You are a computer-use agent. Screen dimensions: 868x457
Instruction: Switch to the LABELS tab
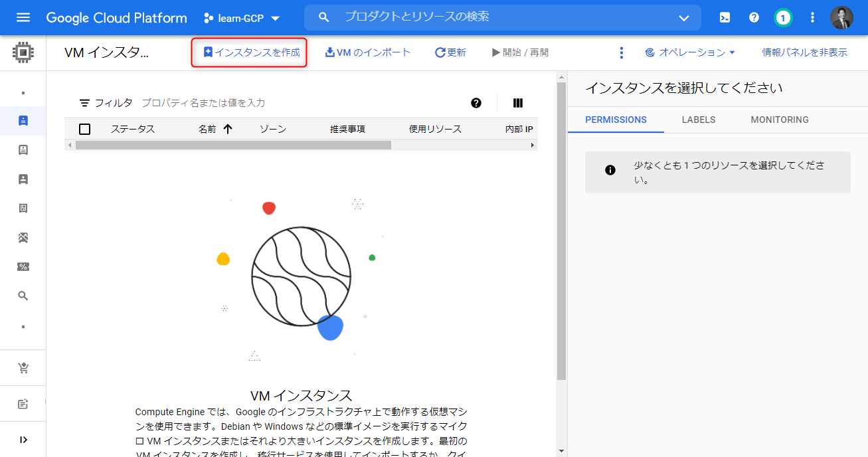[699, 120]
